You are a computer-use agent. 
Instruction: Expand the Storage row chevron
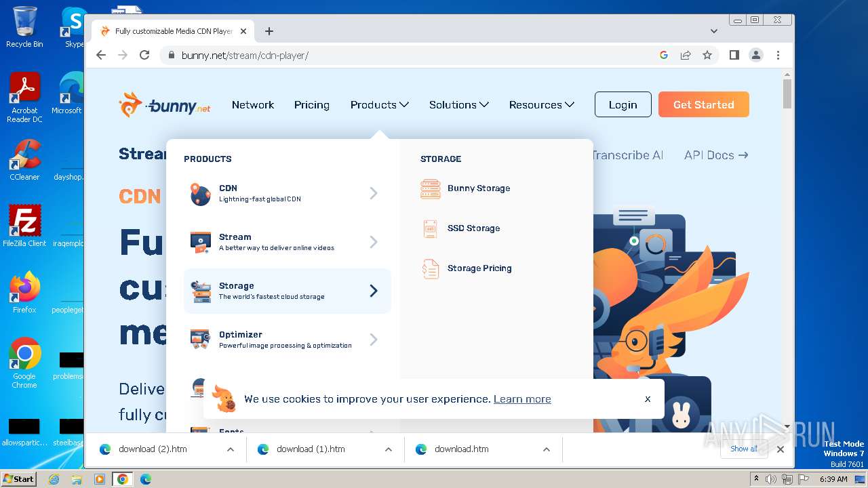(374, 291)
